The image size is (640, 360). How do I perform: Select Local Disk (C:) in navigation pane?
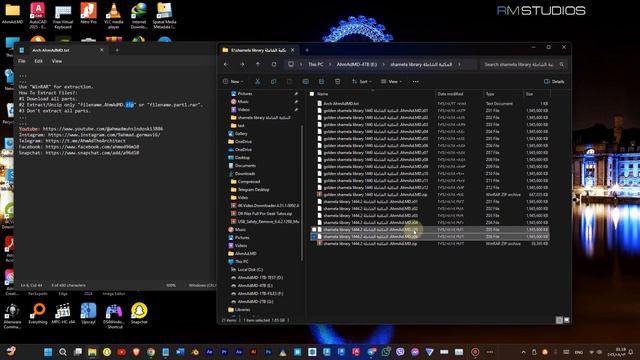click(250, 269)
